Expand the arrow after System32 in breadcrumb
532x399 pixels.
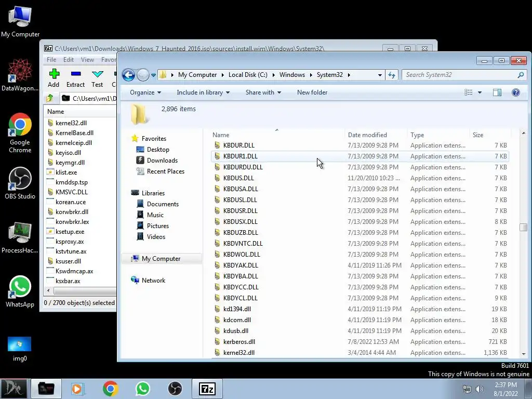pos(349,75)
